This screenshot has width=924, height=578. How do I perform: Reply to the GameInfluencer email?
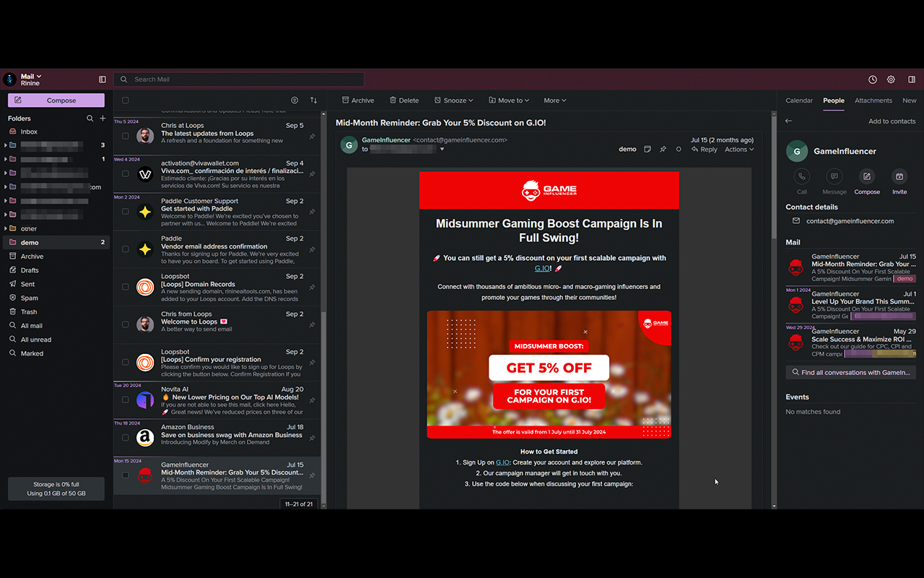point(705,150)
